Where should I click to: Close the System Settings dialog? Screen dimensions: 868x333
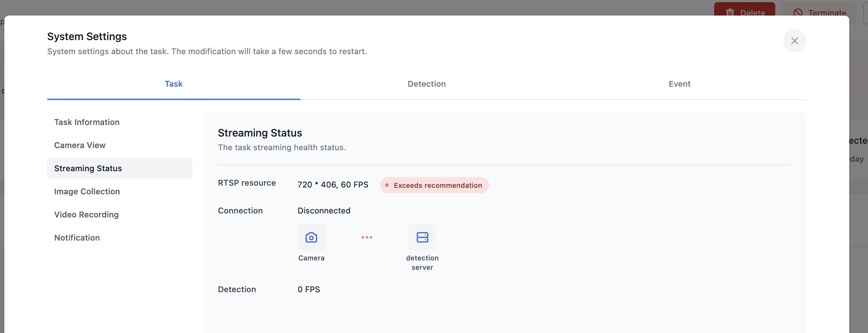[794, 41]
